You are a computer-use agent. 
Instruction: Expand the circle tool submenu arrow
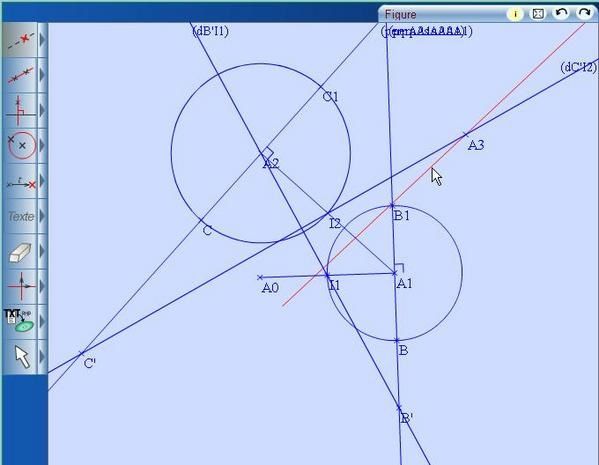(x=42, y=145)
